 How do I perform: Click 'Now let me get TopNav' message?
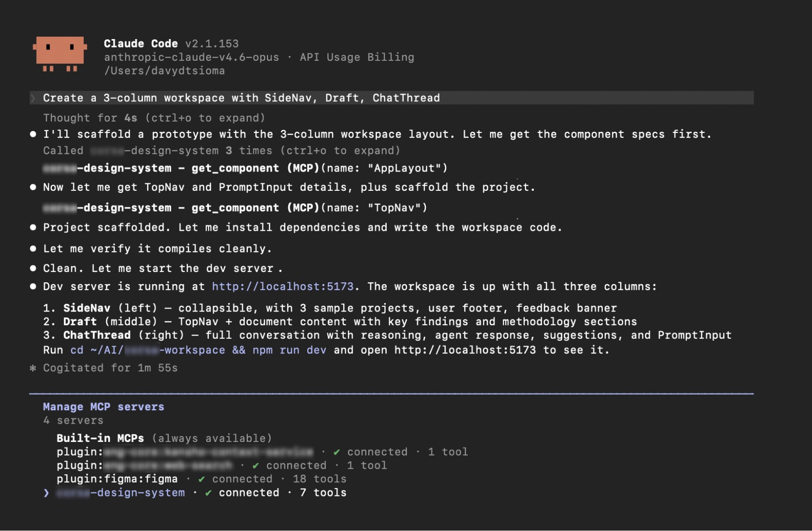(289, 187)
